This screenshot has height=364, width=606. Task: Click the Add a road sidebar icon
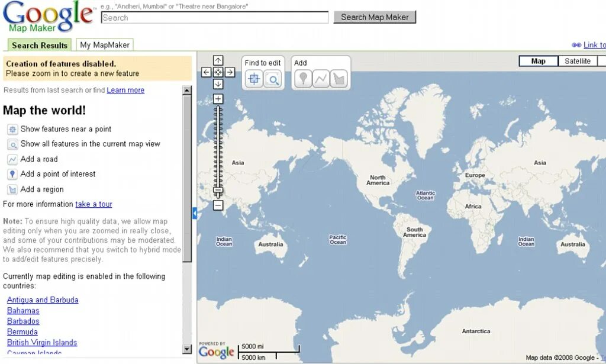[12, 159]
